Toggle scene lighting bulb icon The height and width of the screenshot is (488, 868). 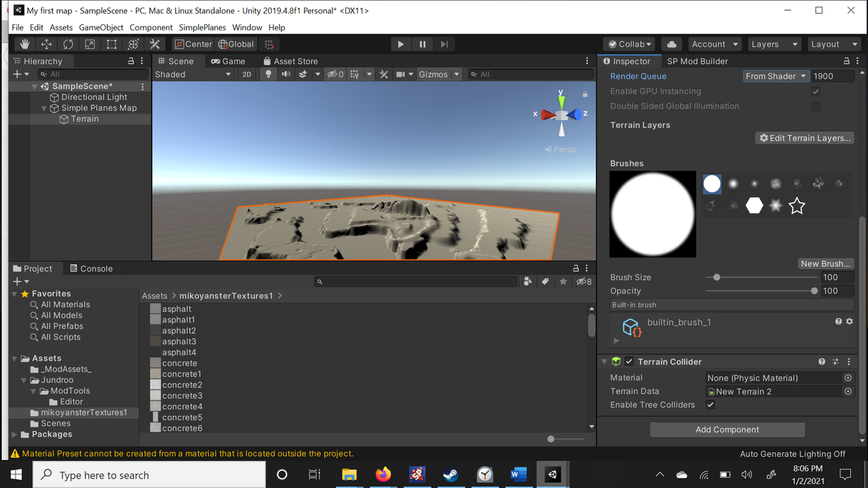pos(269,74)
